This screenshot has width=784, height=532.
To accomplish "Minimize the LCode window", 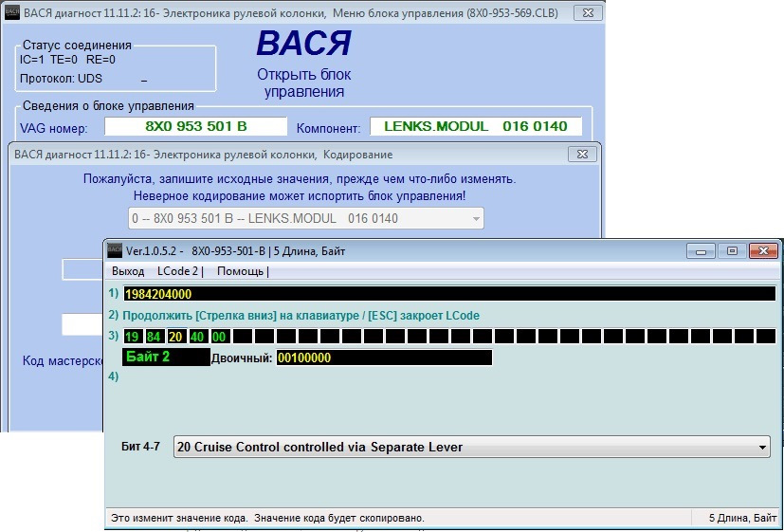I will pos(701,250).
